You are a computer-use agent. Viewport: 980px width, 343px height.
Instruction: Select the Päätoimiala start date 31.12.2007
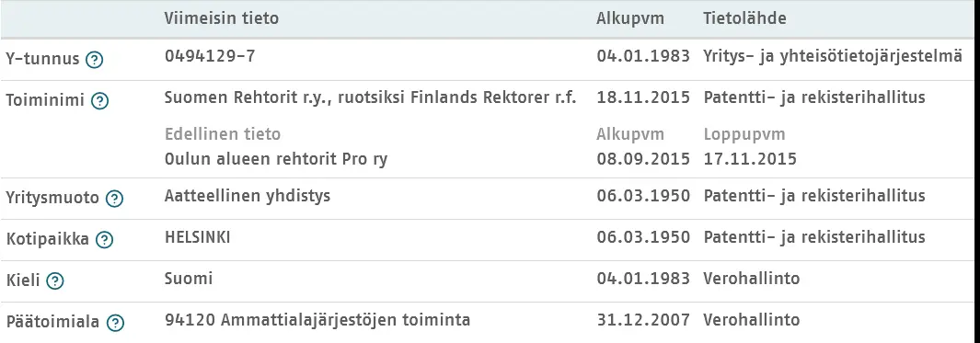pyautogui.click(x=643, y=321)
